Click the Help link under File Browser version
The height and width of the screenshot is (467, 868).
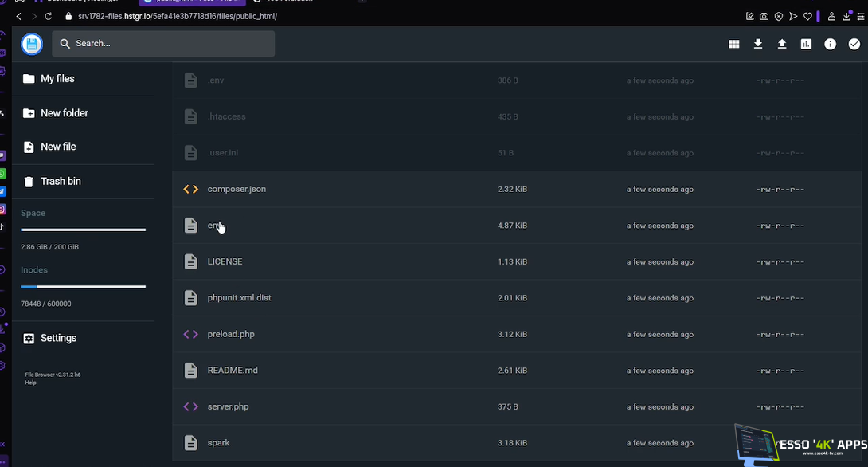click(x=31, y=383)
